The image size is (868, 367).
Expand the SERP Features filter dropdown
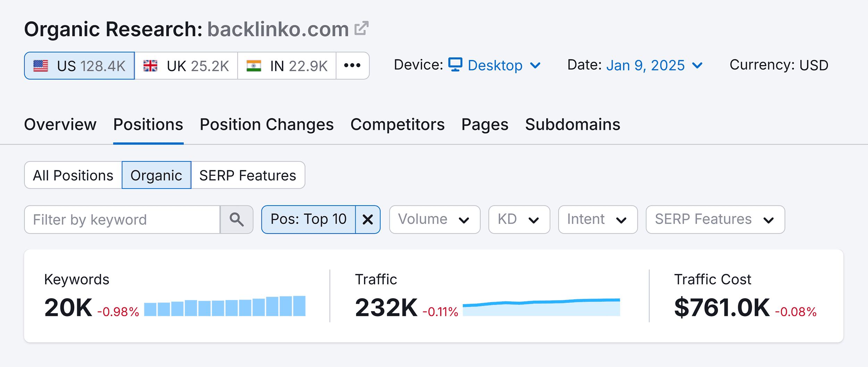[715, 219]
